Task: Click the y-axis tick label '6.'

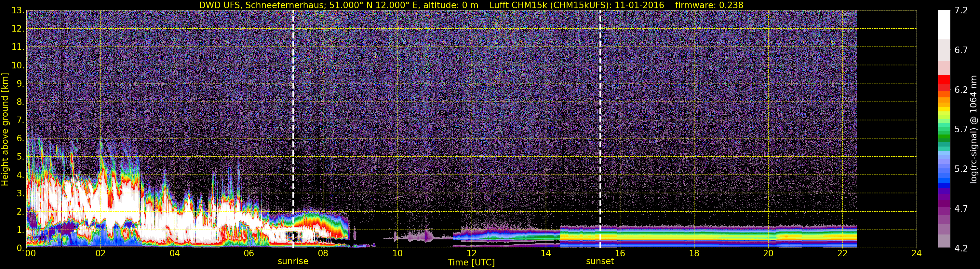Action: pyautogui.click(x=20, y=139)
